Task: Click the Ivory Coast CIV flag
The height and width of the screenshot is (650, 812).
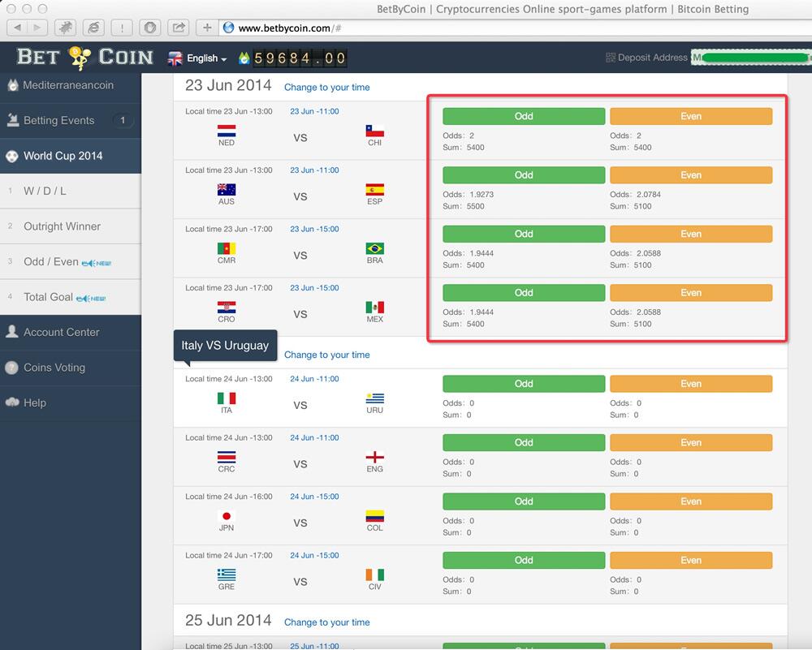Action: pyautogui.click(x=374, y=575)
